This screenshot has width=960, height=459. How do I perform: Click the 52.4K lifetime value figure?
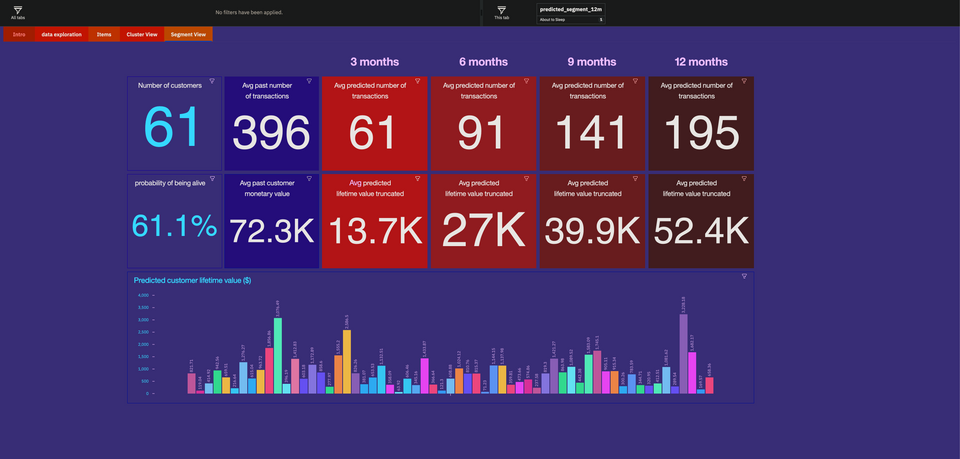(x=702, y=231)
